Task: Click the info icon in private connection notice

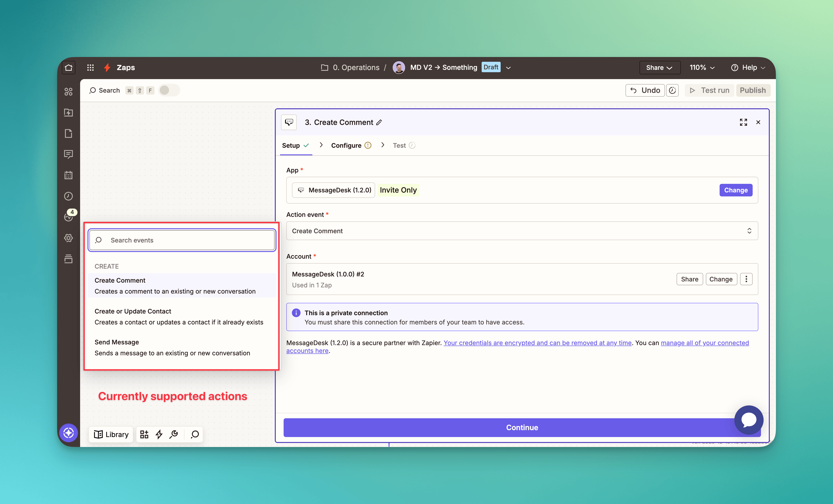Action: pyautogui.click(x=296, y=313)
